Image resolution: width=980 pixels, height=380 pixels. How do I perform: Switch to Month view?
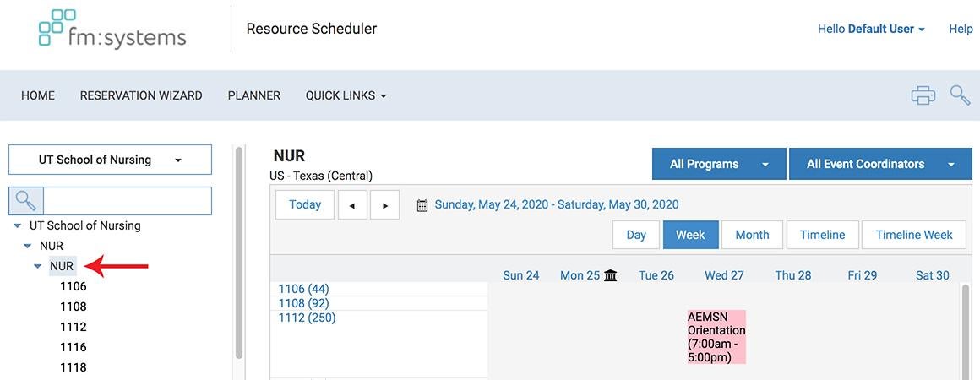752,235
